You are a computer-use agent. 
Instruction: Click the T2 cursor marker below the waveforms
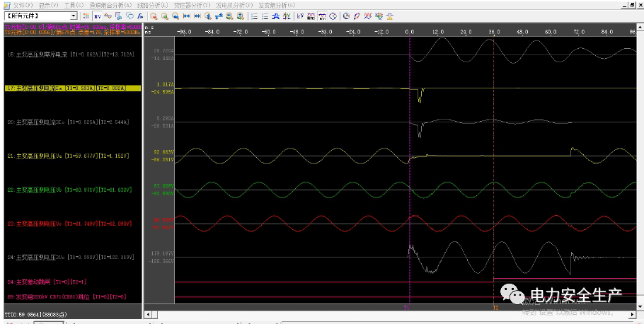pyautogui.click(x=495, y=307)
